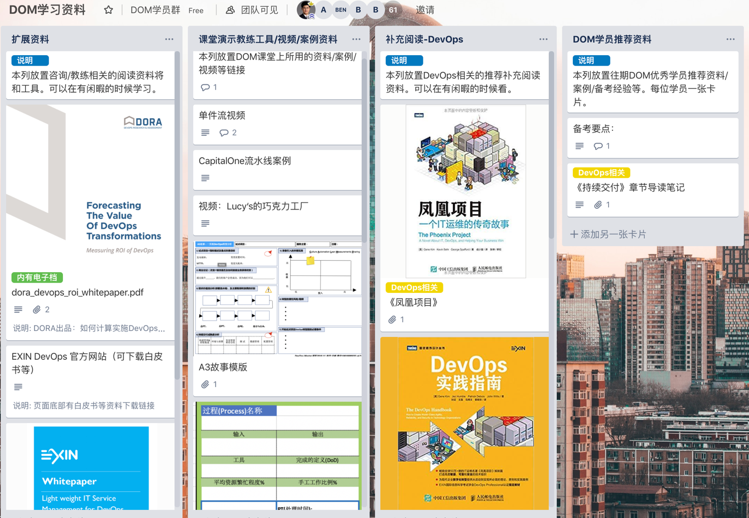This screenshot has height=518, width=749.
Task: Open the 凤凰项目 book cover image
Action: point(466,191)
